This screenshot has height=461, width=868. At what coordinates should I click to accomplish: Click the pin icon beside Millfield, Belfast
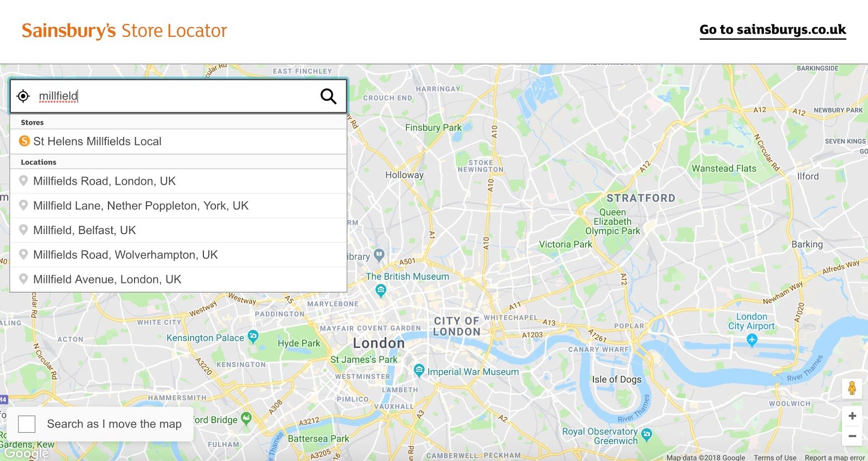tap(24, 230)
